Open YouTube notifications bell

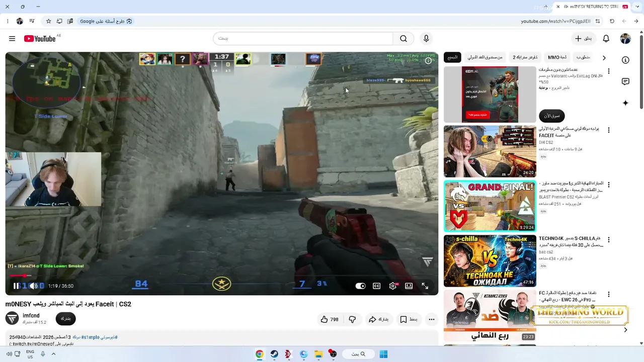click(606, 39)
